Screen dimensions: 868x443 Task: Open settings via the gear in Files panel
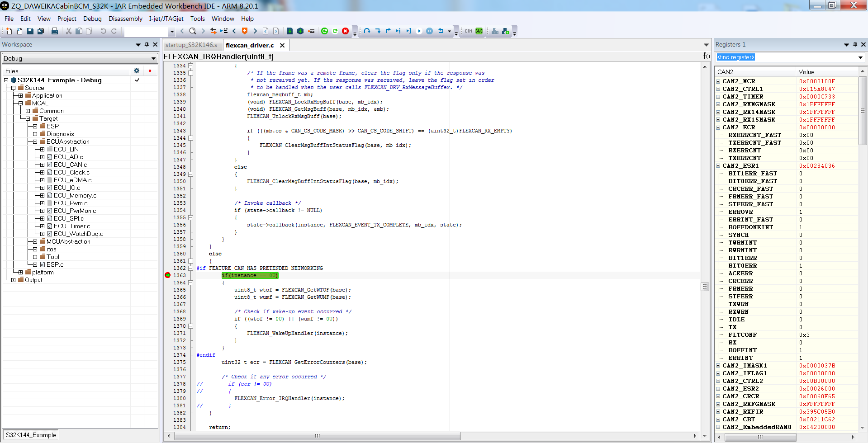(136, 71)
